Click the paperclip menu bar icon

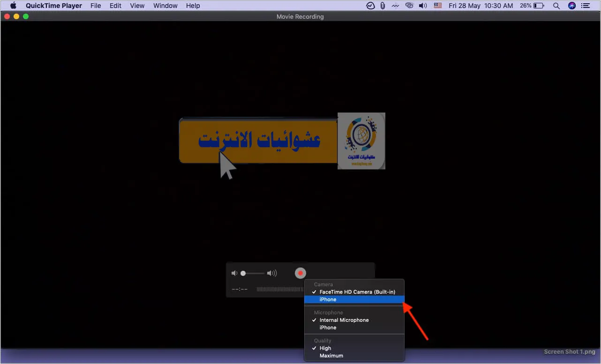tap(383, 6)
